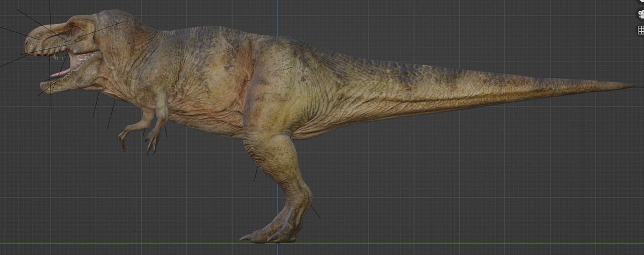Switch perspective/orthographic with the grid icon
This screenshot has width=644, height=255.
641,30
